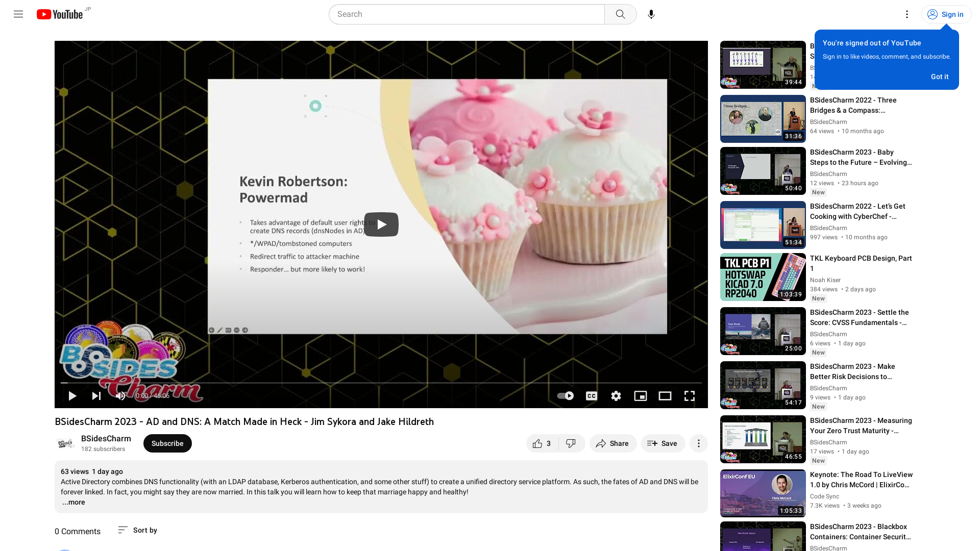Open Make Better Risk Decisions thumbnail
This screenshot has height=551, width=980.
point(763,385)
